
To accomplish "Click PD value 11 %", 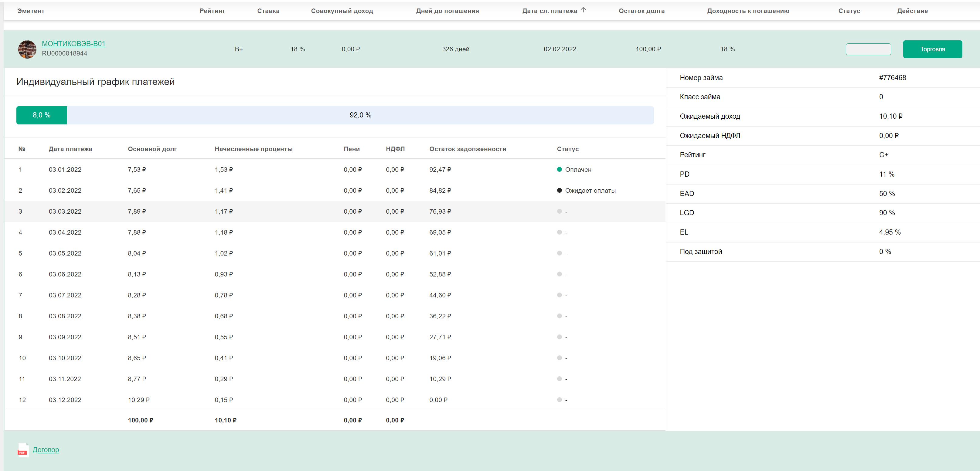I will [x=887, y=175].
